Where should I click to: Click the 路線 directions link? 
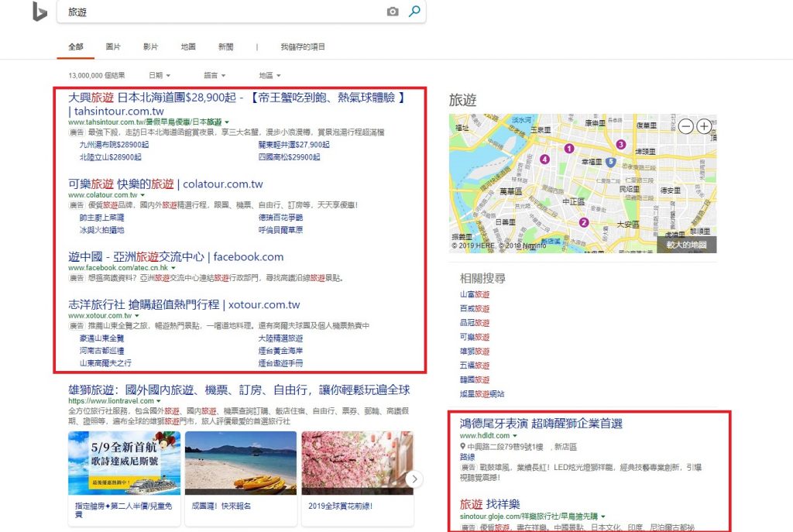[x=467, y=457]
